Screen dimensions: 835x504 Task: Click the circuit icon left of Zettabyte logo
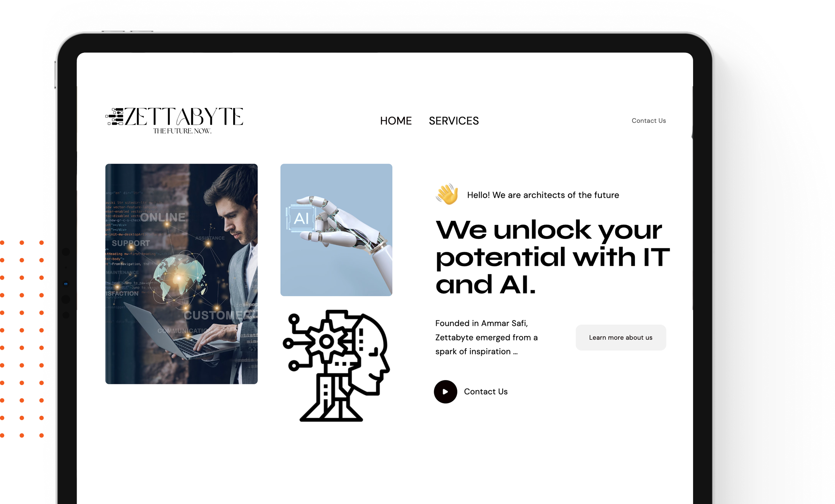(x=114, y=117)
